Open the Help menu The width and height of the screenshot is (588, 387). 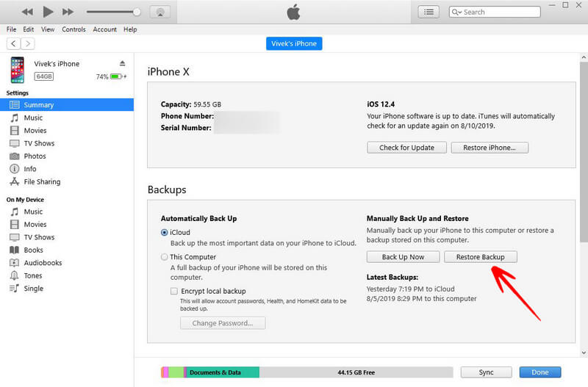(130, 29)
